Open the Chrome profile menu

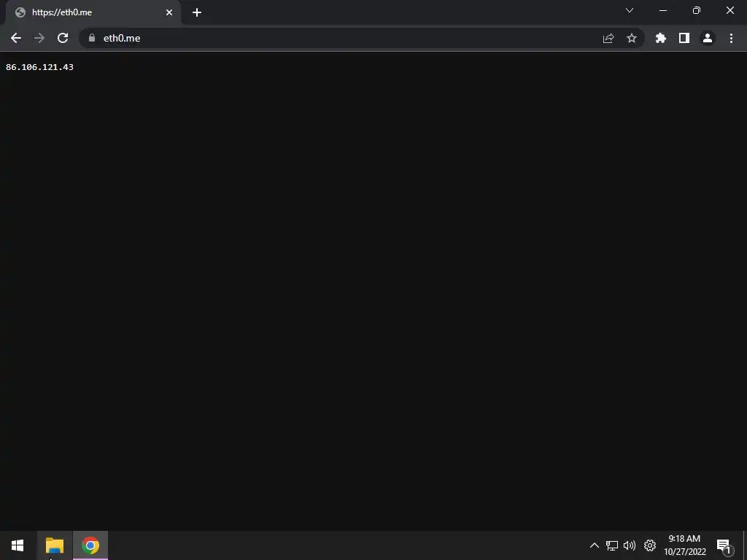pos(708,38)
